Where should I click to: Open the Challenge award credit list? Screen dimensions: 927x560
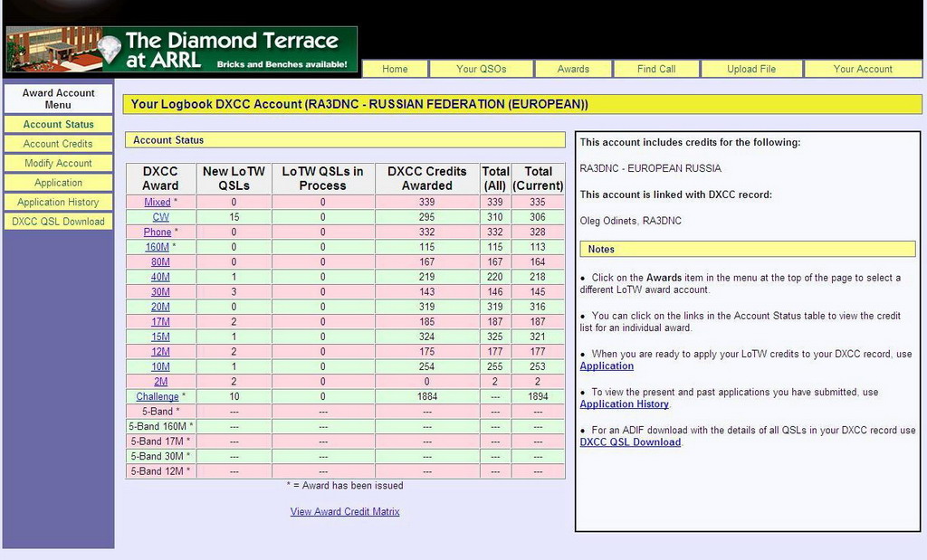pos(158,396)
